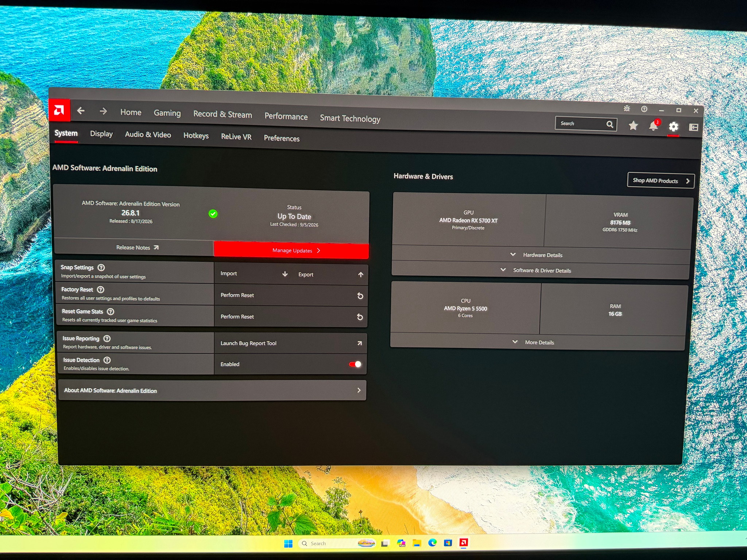Viewport: 747px width, 560px height.
Task: Open help for Issue Detection
Action: point(107,360)
